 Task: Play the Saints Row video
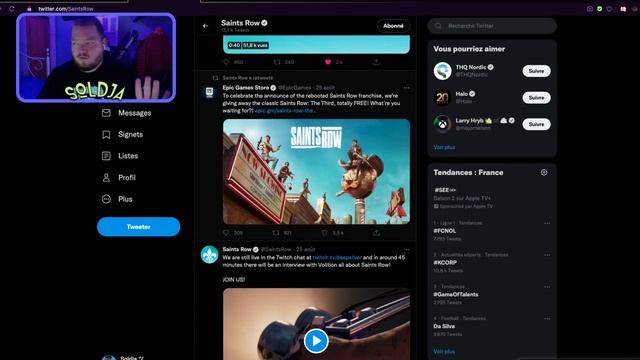pyautogui.click(x=316, y=341)
